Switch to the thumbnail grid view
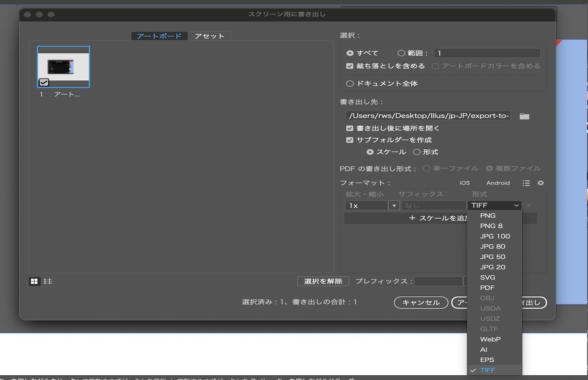Viewport: 588px width, 380px height. [x=34, y=281]
